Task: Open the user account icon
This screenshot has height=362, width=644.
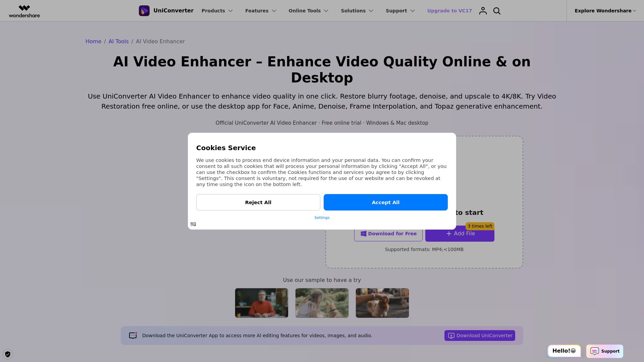Action: pos(483,11)
